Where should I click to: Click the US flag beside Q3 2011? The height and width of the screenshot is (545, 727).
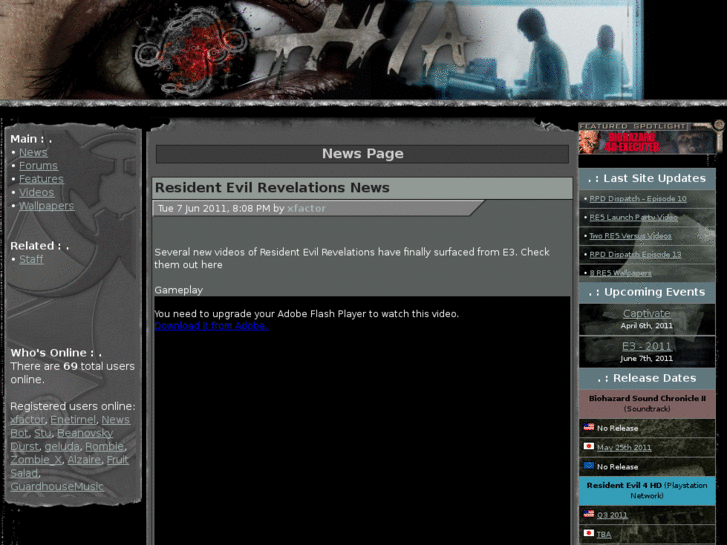(x=589, y=513)
